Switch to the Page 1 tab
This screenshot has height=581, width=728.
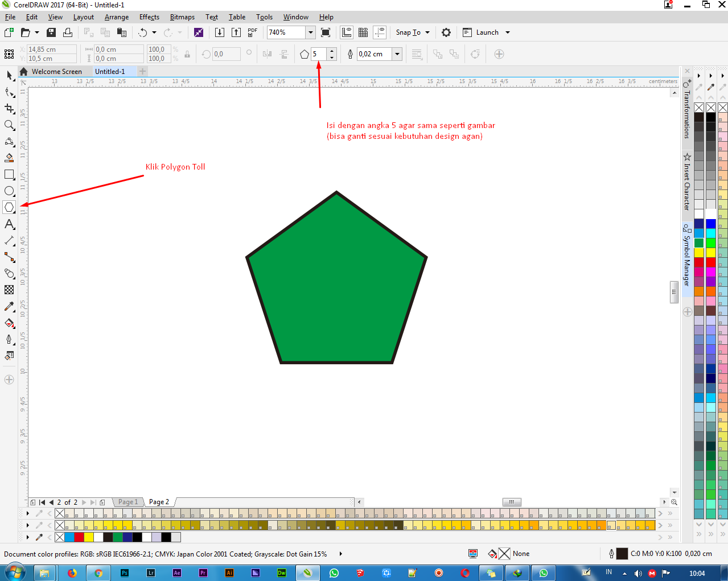pyautogui.click(x=127, y=502)
